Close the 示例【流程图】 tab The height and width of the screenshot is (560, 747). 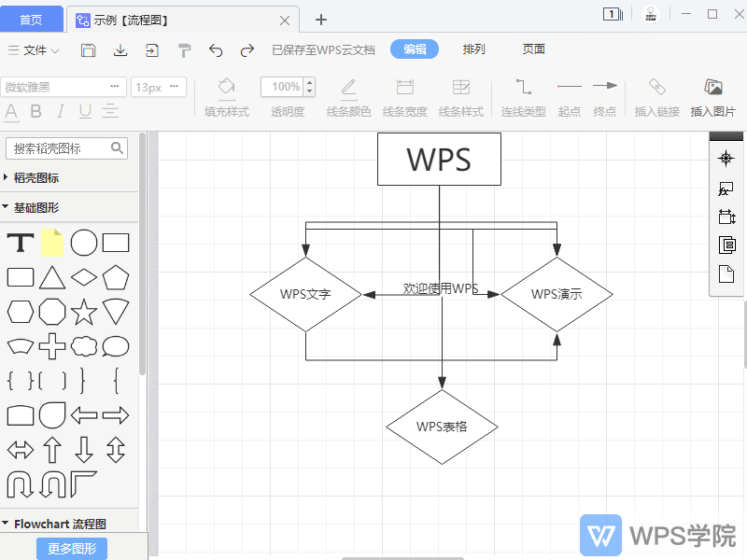pos(285,21)
